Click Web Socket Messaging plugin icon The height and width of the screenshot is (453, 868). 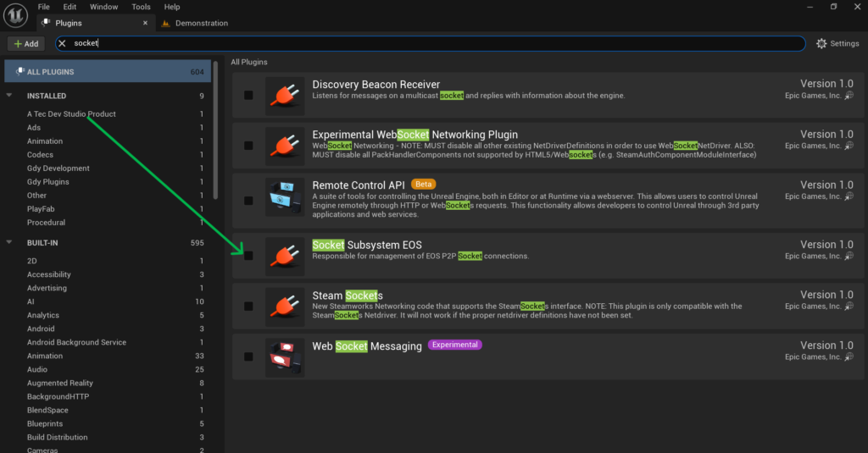[285, 357]
